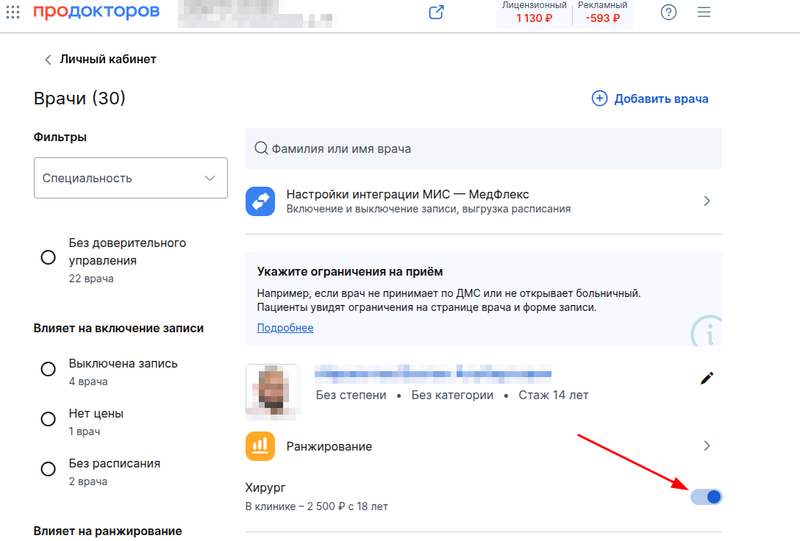
Task: Edit doctor with pencil icon
Action: (707, 378)
